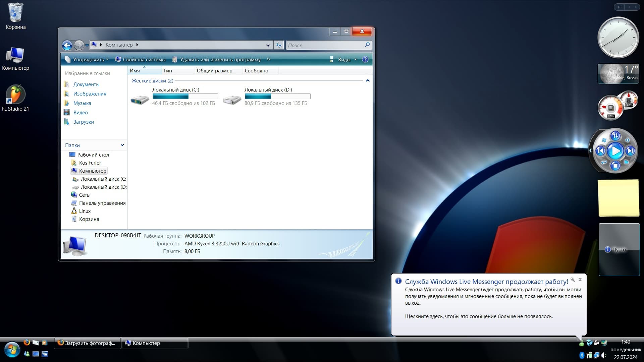Screen dimensions: 644x362
Task: Click the green Messenger tray icon
Action: 581,343
